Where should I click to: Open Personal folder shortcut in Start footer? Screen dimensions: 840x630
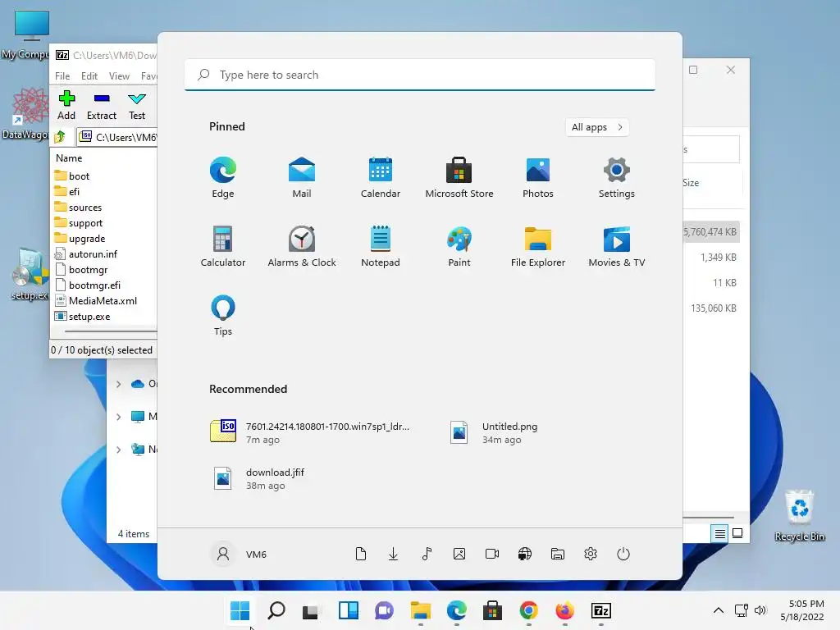[558, 554]
